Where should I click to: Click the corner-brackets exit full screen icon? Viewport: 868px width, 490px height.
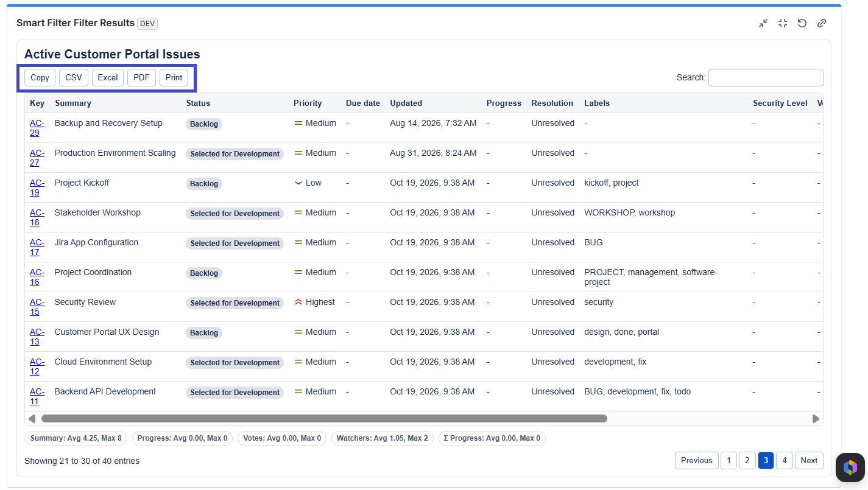783,23
